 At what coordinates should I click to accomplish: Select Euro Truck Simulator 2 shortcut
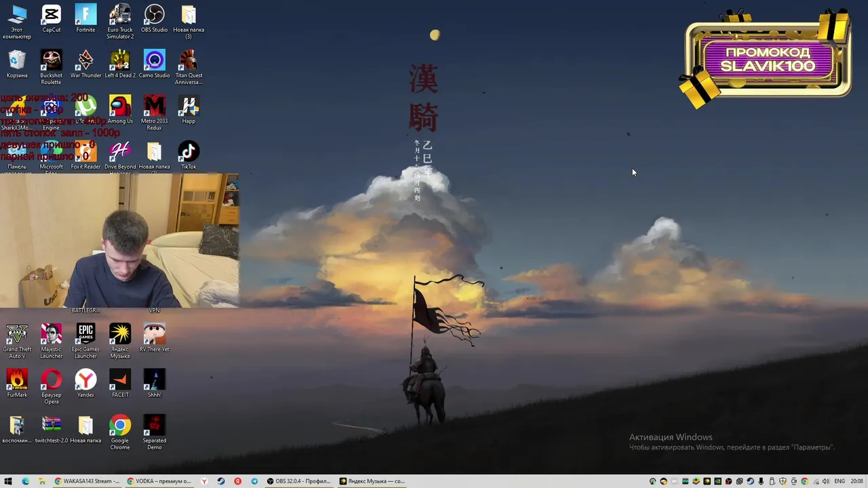(120, 22)
